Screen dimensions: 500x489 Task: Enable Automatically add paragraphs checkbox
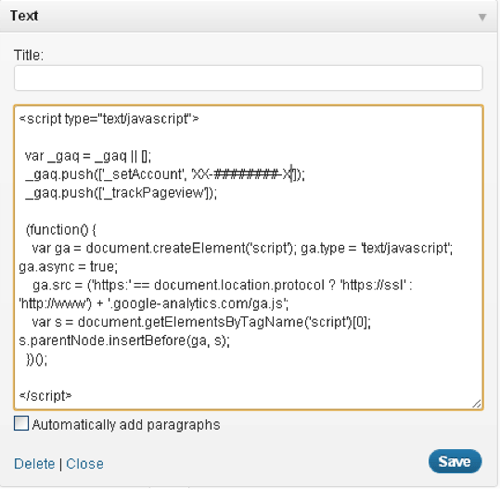[x=21, y=423]
